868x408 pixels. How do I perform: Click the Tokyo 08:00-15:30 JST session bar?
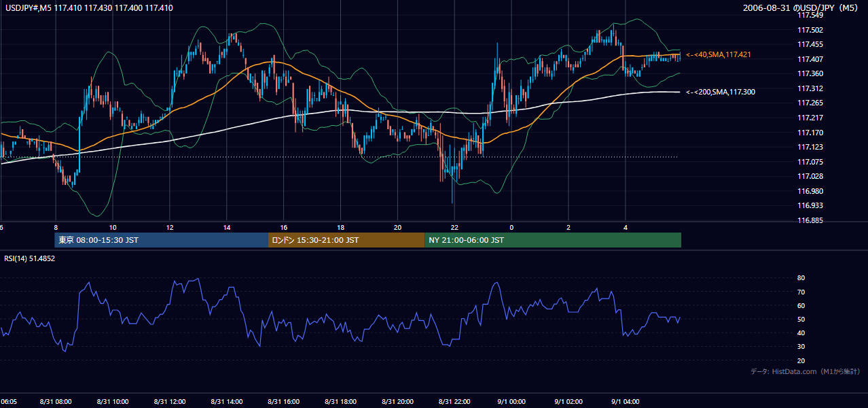[x=162, y=240]
